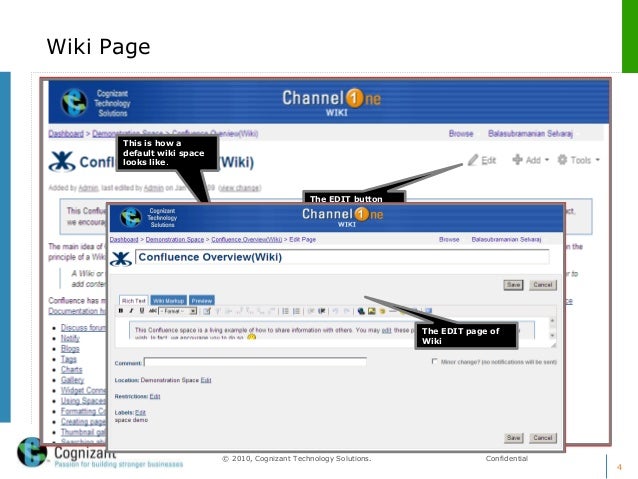This screenshot has height=479, width=638.
Task: Open Browse menu in the background page
Action: click(461, 133)
